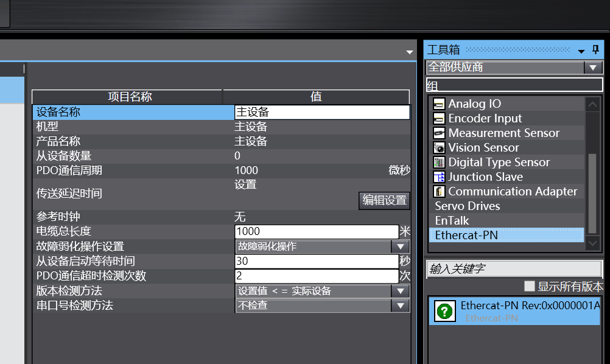Enable the 显示所有版本 checkbox
Screen dimensions: 610x364
point(530,286)
